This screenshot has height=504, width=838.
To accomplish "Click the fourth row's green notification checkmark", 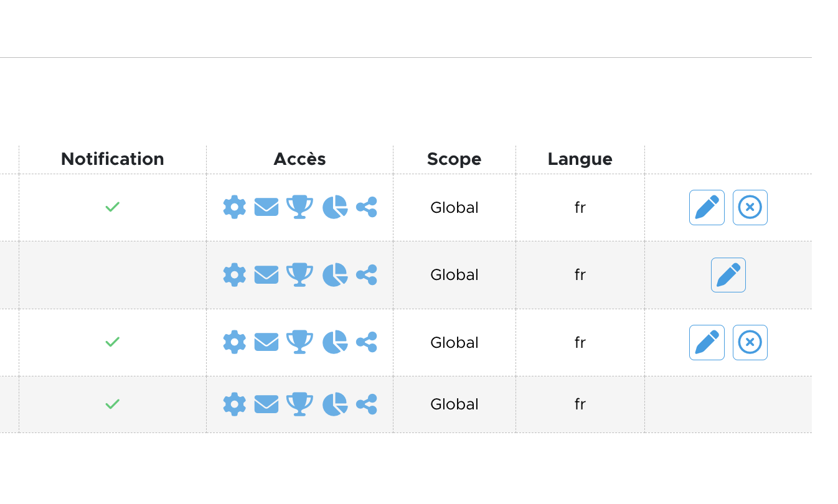I will tap(112, 404).
